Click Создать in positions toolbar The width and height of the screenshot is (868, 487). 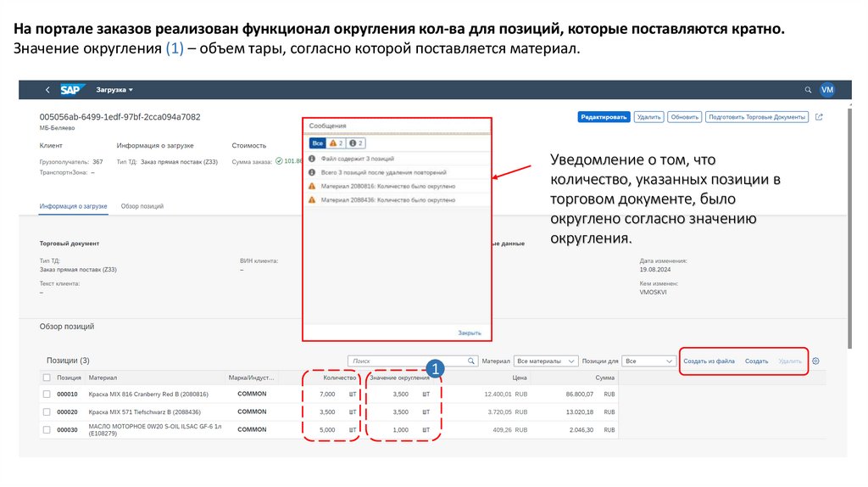(x=756, y=361)
